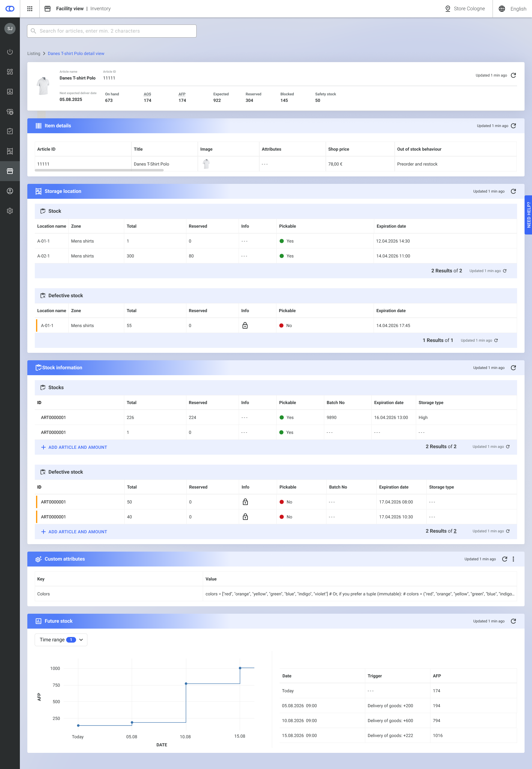Refresh the Future stock section
The image size is (532, 769).
click(513, 621)
